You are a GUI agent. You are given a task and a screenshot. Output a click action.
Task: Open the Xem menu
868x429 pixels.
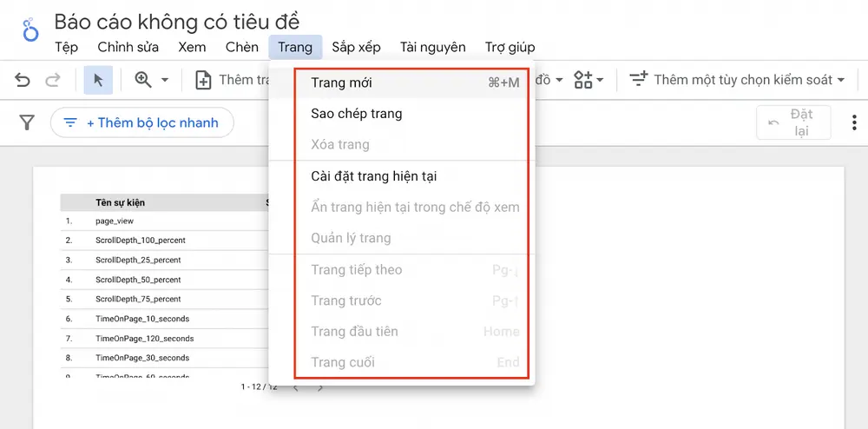click(x=192, y=47)
